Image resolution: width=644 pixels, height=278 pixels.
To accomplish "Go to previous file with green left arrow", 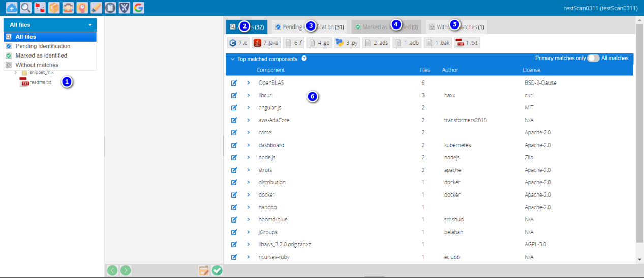I will (x=112, y=271).
